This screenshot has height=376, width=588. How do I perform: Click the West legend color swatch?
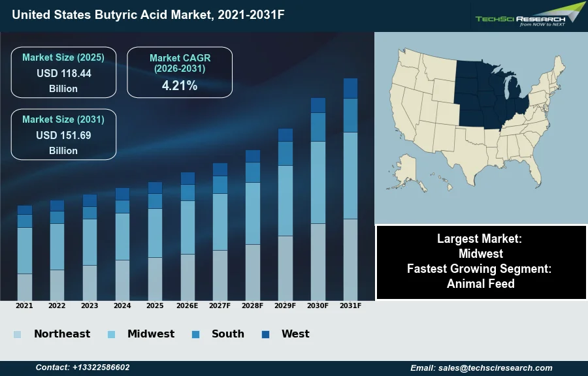tap(265, 334)
